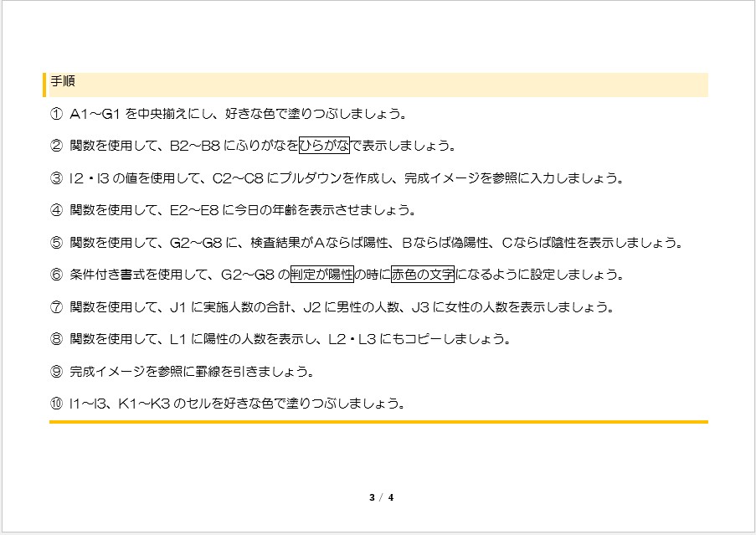
Task: Select the circled number ① marker
Action: 56,113
